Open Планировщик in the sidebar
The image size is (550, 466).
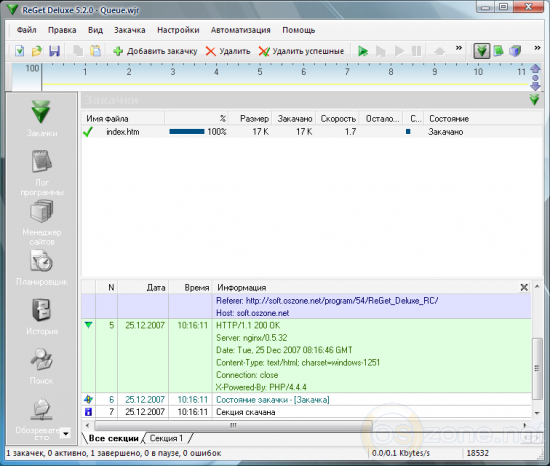[42, 267]
